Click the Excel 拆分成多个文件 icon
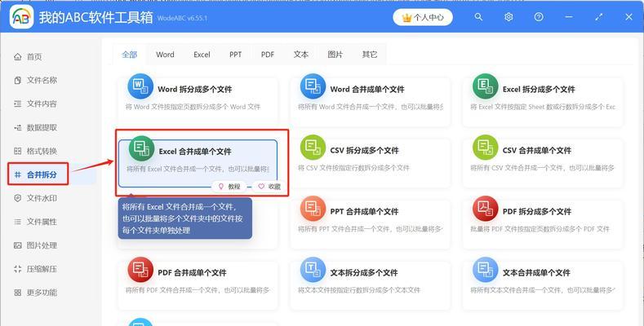Image resolution: width=644 pixels, height=326 pixels. tap(485, 86)
